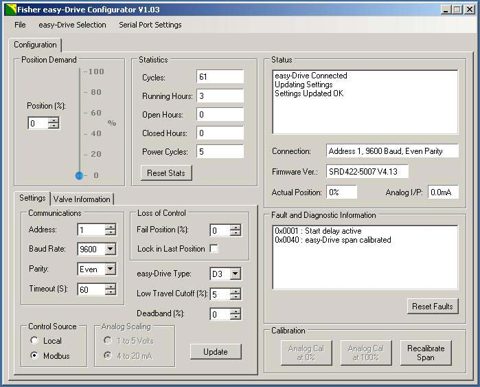480x387 pixels.
Task: Click the 'easy-Drive Connected' status line
Action: [x=311, y=76]
